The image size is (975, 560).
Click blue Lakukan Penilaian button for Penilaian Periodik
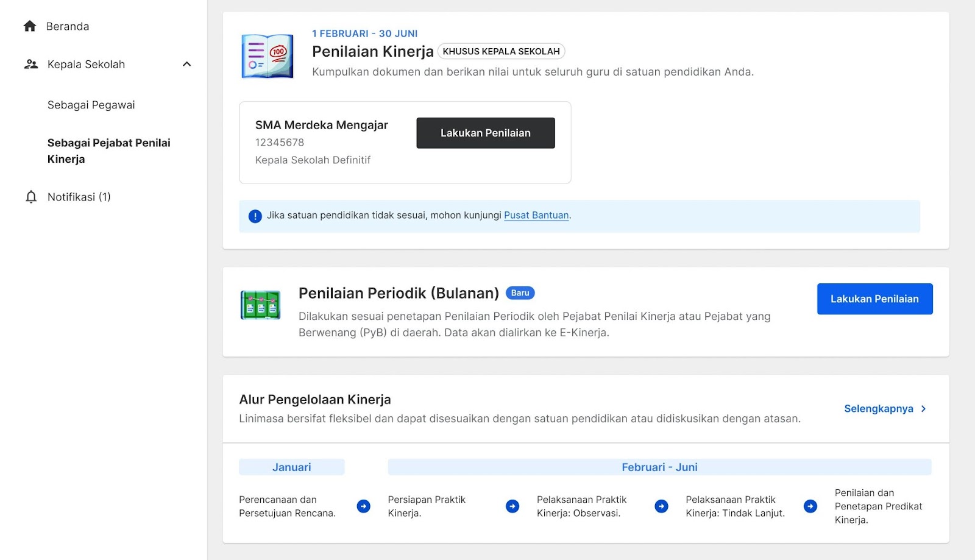click(x=875, y=299)
